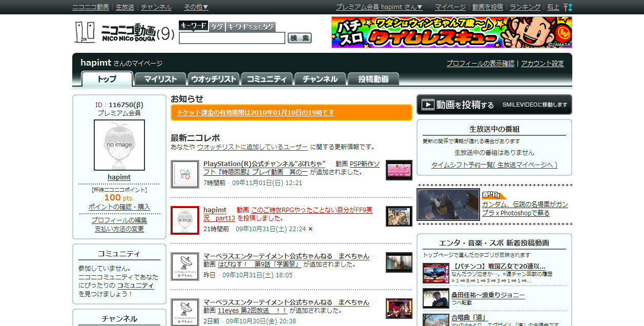
Task: Click hapimt's profile no-image avatar
Action: point(119,145)
